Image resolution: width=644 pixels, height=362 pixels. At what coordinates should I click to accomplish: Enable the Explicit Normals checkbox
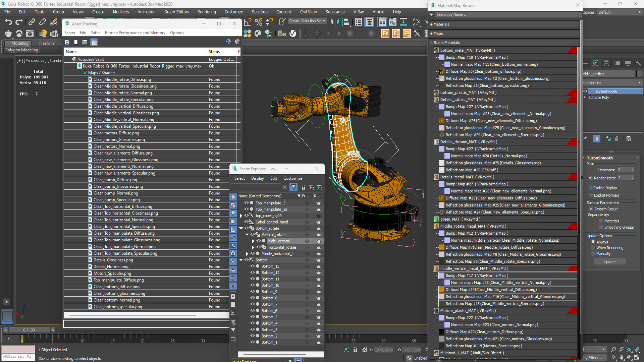[591, 195]
